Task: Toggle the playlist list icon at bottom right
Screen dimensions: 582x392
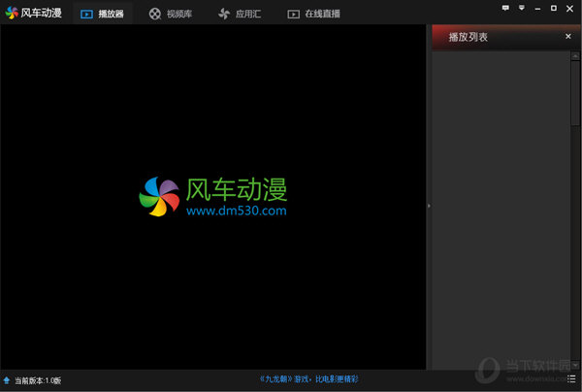Action: coord(571,378)
